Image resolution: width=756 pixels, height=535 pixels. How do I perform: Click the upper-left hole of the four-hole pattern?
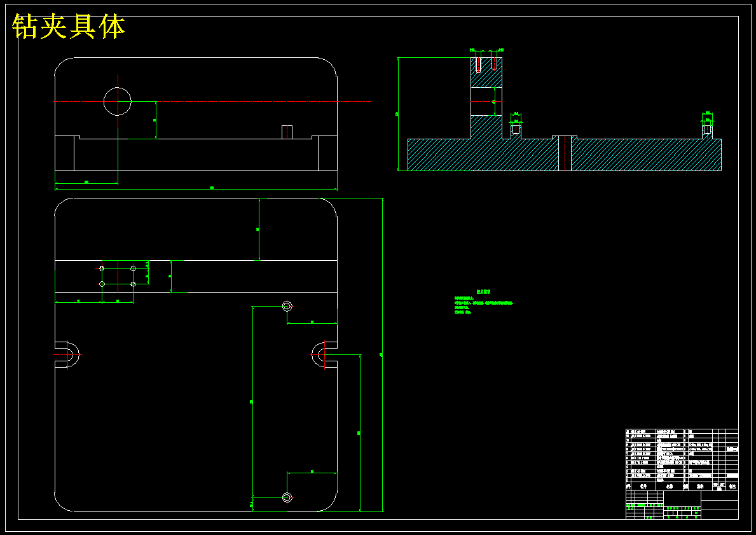[102, 268]
